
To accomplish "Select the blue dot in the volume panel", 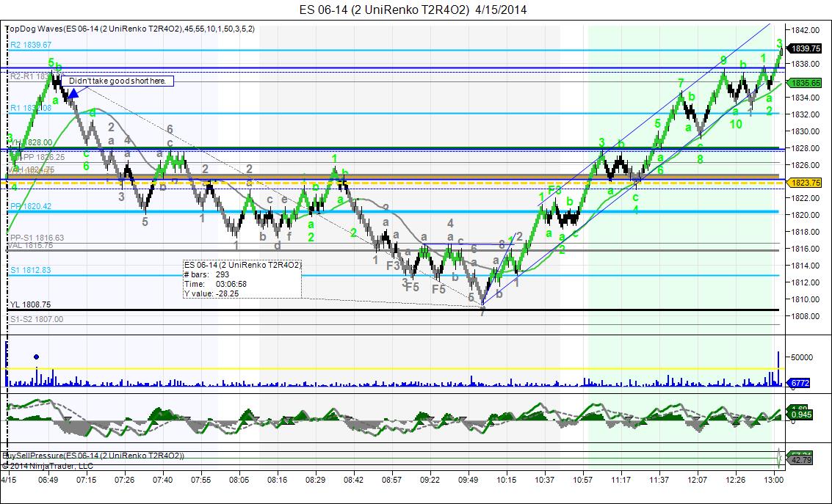I will [x=36, y=357].
